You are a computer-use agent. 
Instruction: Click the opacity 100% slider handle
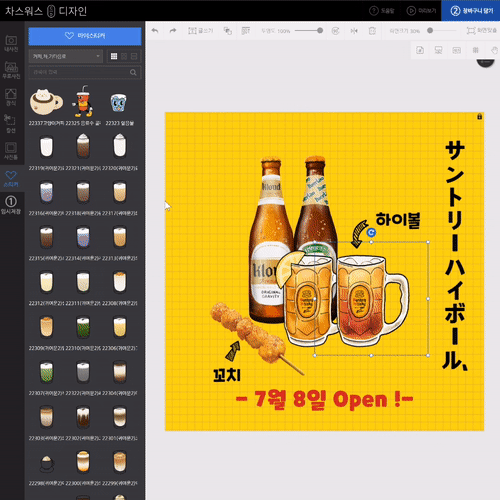(x=320, y=31)
